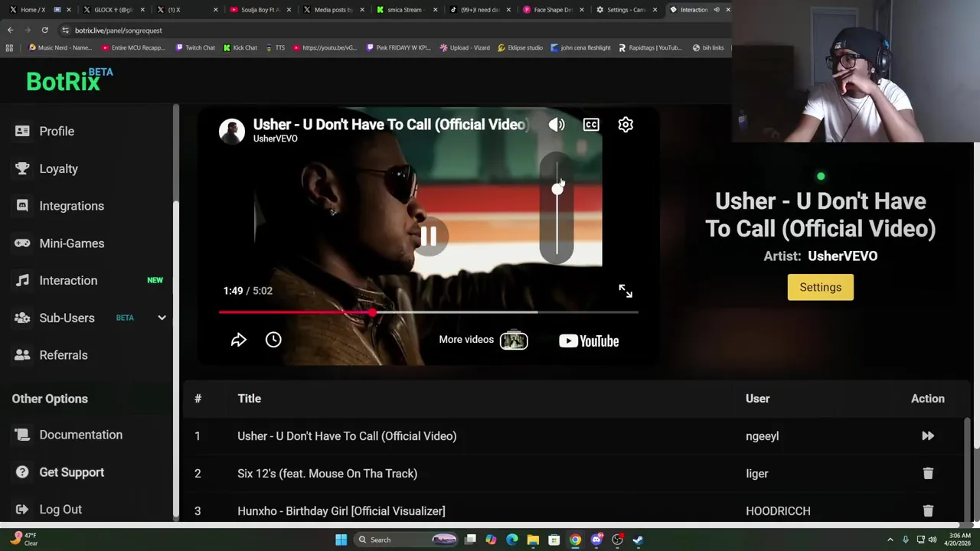This screenshot has height=551, width=980.
Task: Select Hunxho - Birthday Girl row title
Action: point(341,511)
